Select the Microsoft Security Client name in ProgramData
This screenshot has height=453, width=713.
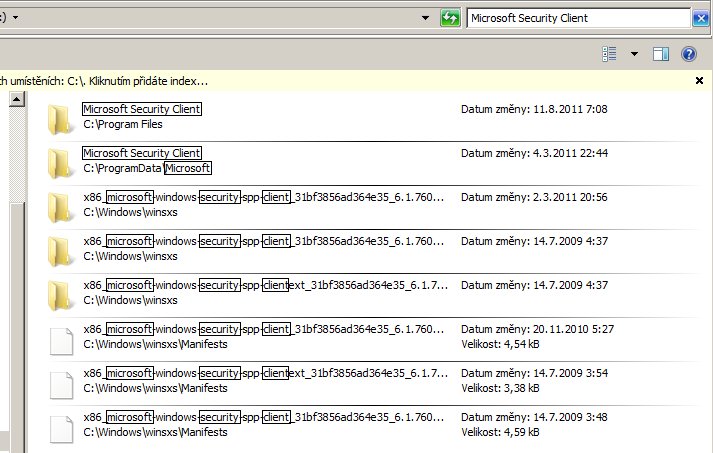tap(142, 153)
